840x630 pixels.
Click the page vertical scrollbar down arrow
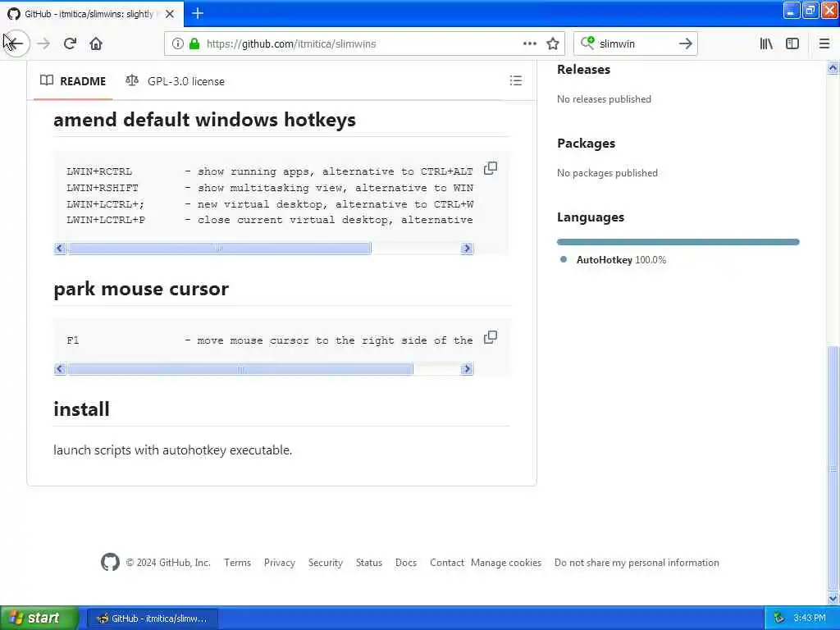click(x=833, y=598)
